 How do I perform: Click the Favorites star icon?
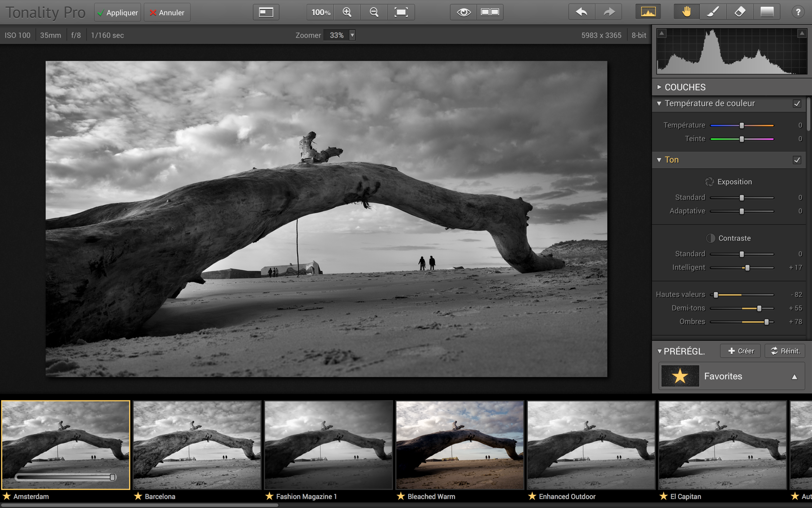[x=680, y=376]
